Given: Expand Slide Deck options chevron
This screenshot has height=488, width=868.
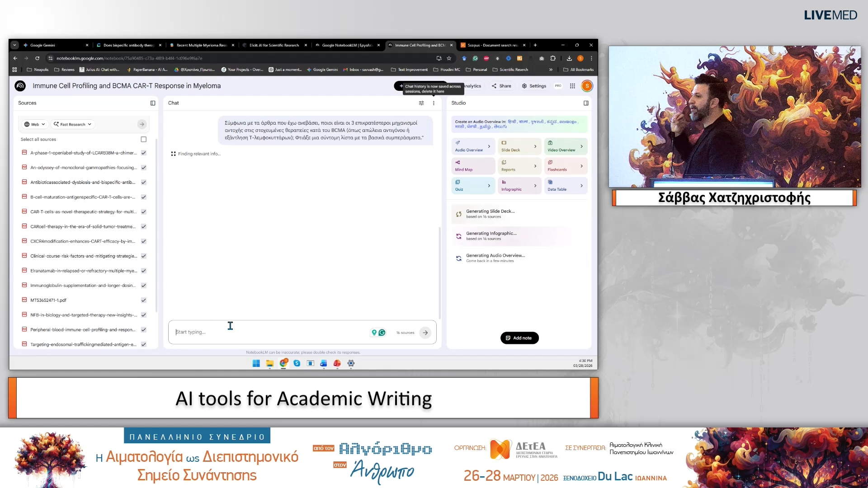Looking at the screenshot, I should pyautogui.click(x=535, y=146).
